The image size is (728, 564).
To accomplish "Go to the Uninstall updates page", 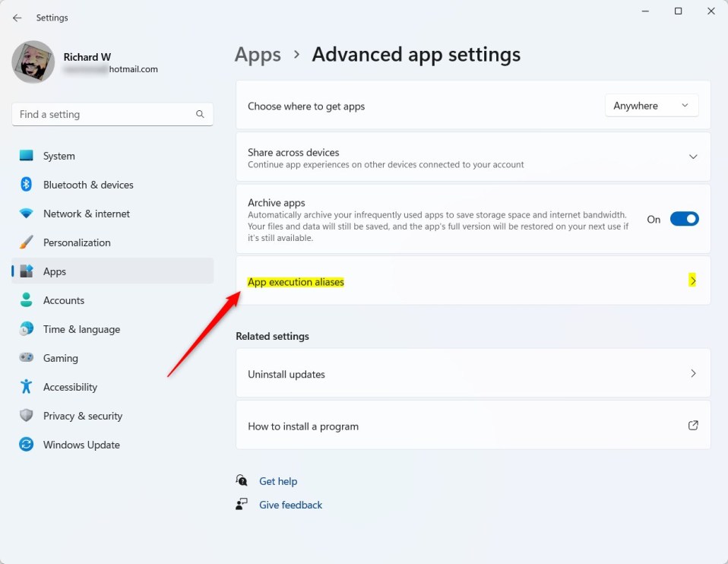I will (x=473, y=373).
